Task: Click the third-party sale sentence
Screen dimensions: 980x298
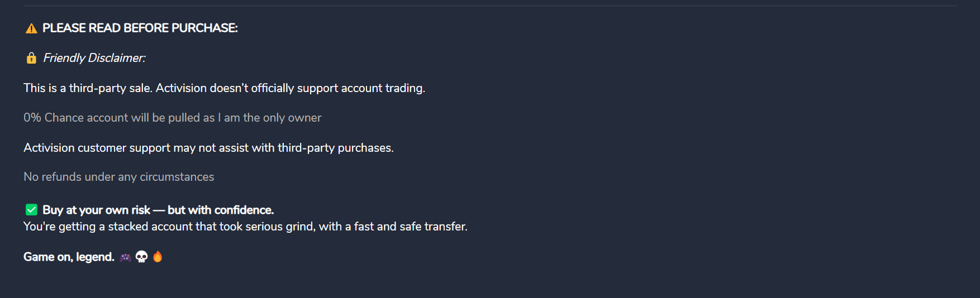Action: [224, 88]
